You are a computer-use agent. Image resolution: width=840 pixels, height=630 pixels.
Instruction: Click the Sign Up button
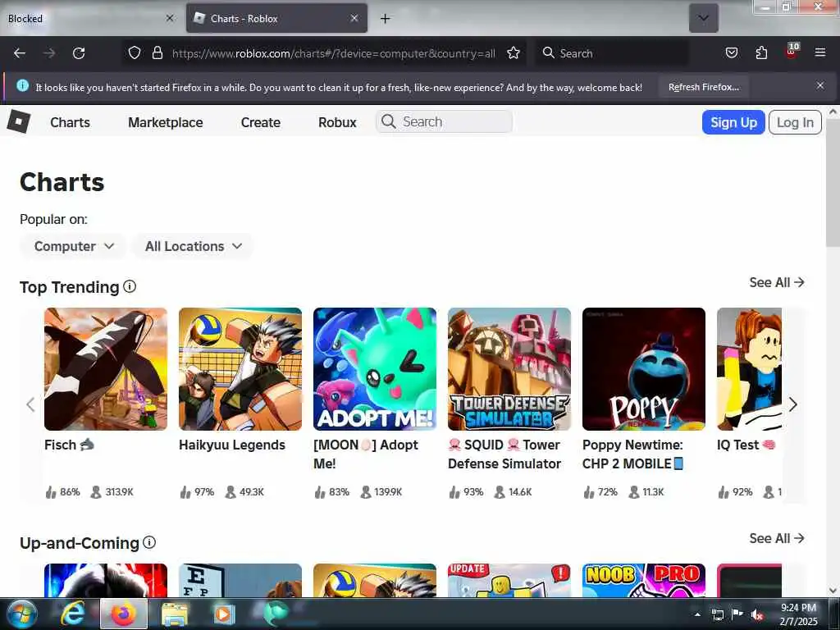(x=733, y=122)
